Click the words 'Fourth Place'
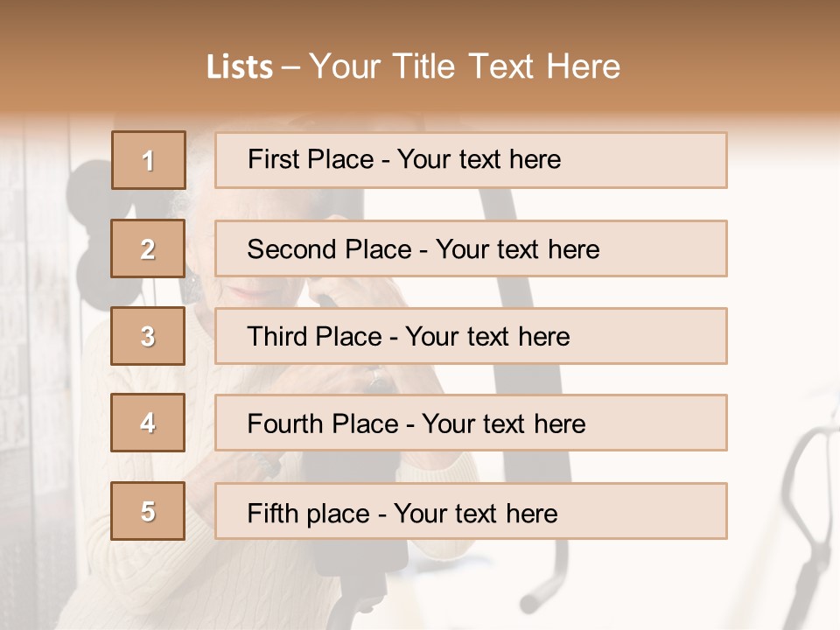 [x=323, y=423]
